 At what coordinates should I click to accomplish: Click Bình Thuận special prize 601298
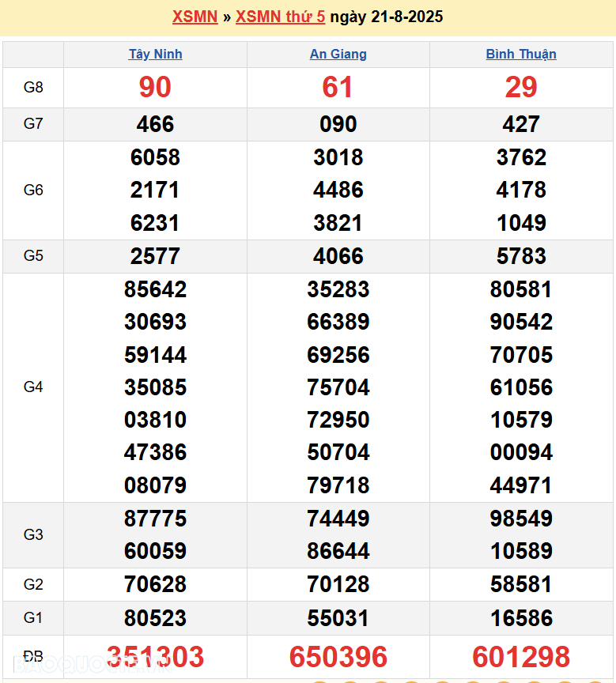point(521,657)
